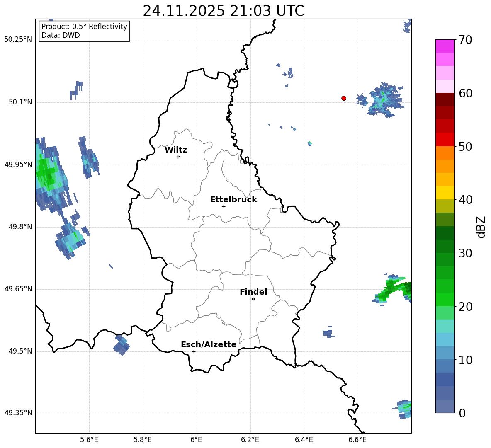Pick the bright red swatch just above 50 dBZ

tap(445, 139)
